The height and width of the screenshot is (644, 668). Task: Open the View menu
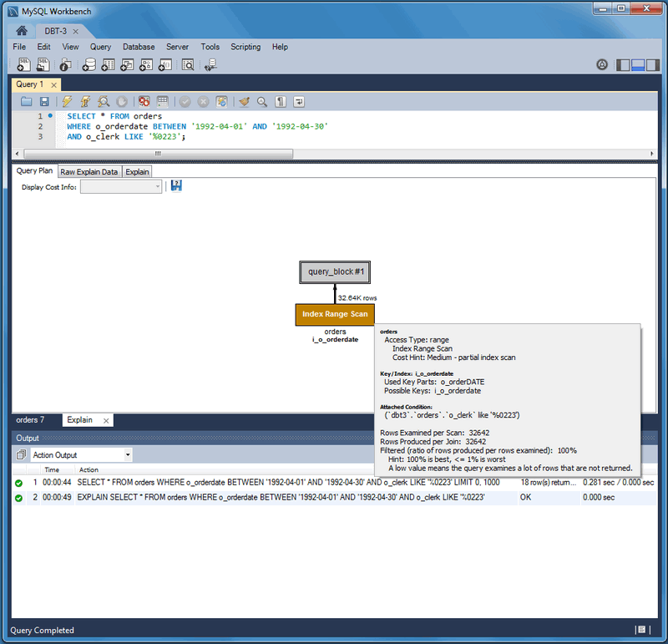click(x=70, y=47)
